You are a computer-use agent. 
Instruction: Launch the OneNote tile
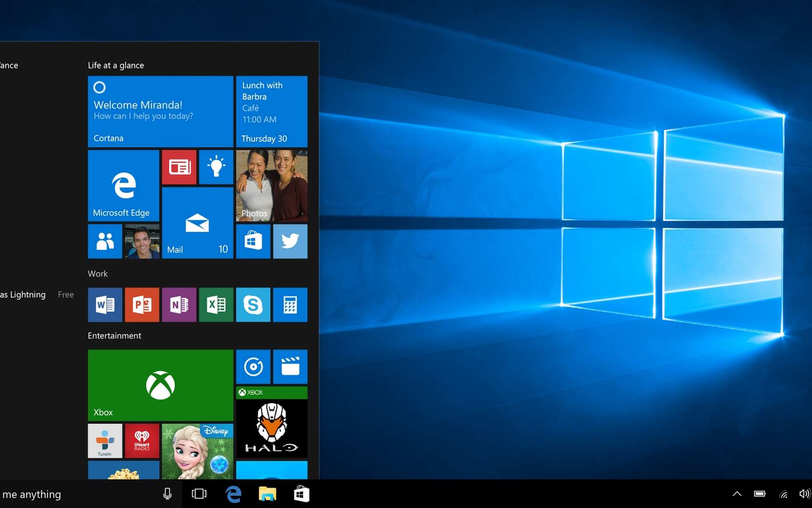click(179, 305)
